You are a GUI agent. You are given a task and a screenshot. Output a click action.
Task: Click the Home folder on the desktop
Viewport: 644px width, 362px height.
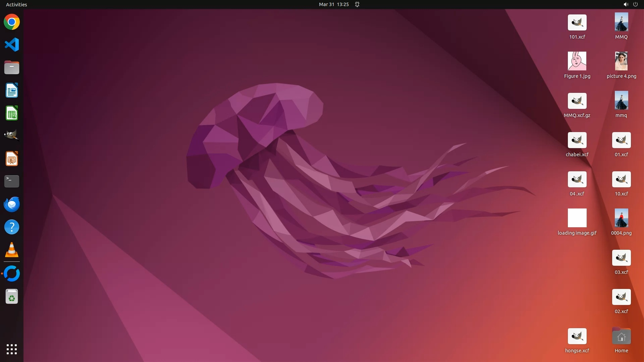point(621,337)
